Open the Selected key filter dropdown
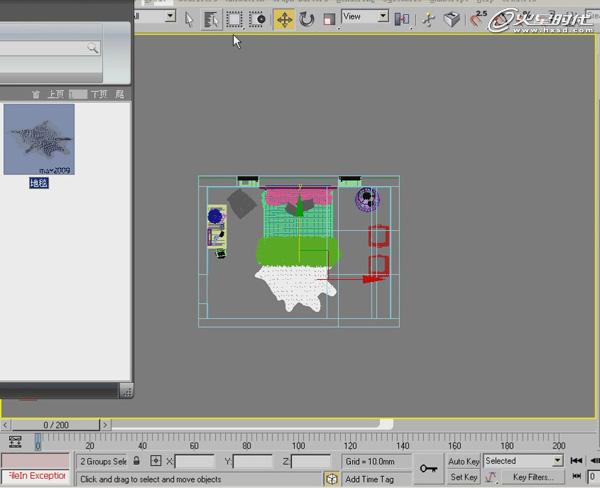600x488 pixels. 522,461
